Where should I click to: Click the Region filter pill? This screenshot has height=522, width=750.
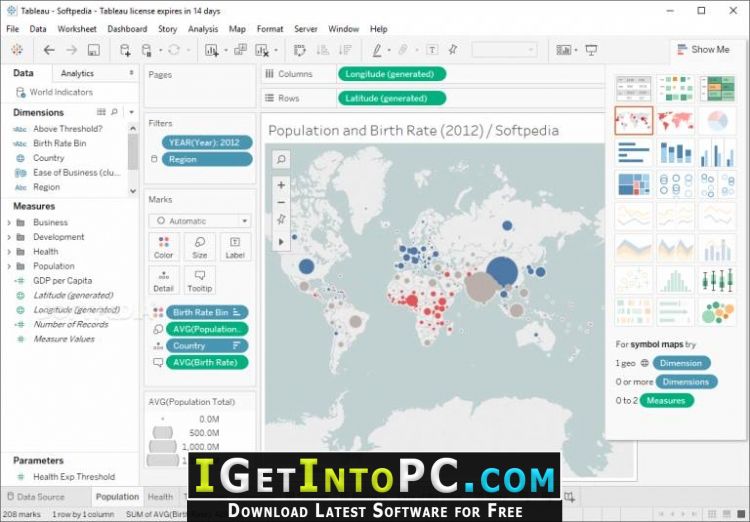tap(207, 159)
